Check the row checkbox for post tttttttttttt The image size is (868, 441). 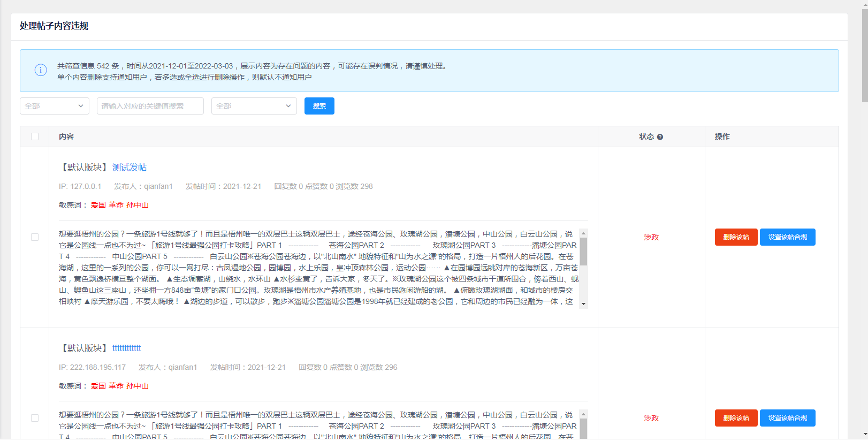pos(35,418)
